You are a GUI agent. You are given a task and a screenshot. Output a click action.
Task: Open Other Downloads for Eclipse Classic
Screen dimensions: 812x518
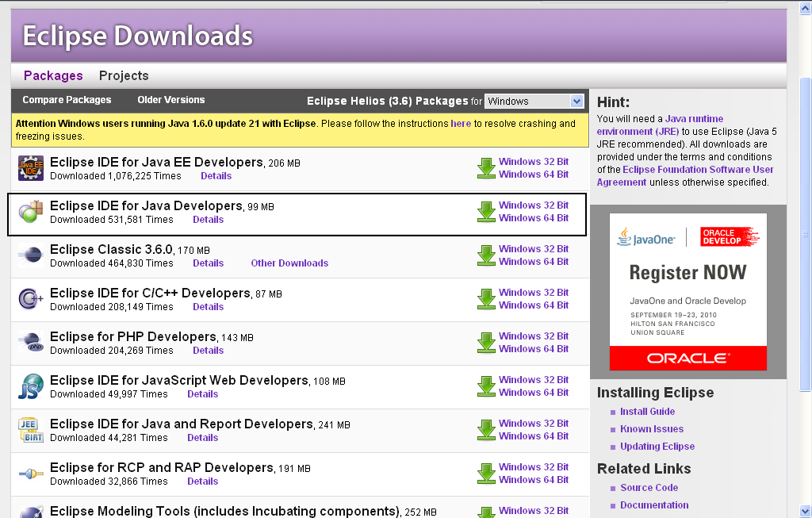[289, 263]
